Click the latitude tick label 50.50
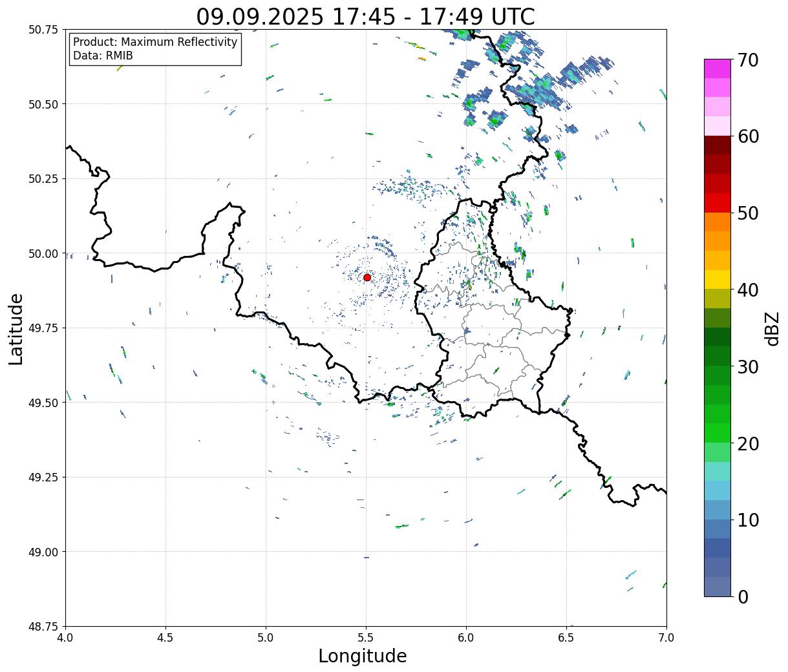Viewport: 788px width, 672px height. [43, 104]
